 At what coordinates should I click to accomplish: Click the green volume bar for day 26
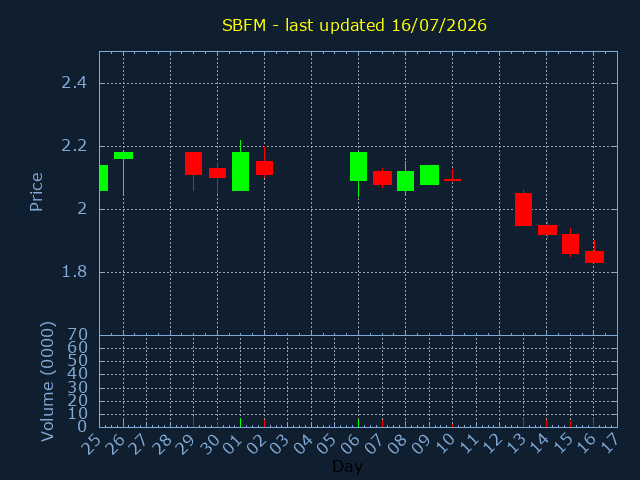click(123, 422)
